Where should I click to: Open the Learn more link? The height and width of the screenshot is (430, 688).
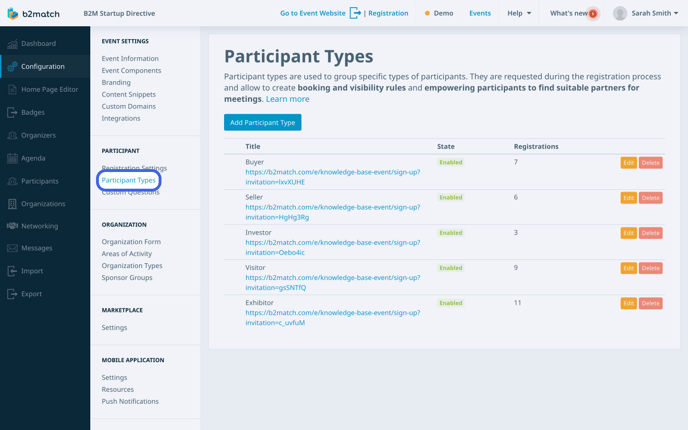pyautogui.click(x=288, y=99)
